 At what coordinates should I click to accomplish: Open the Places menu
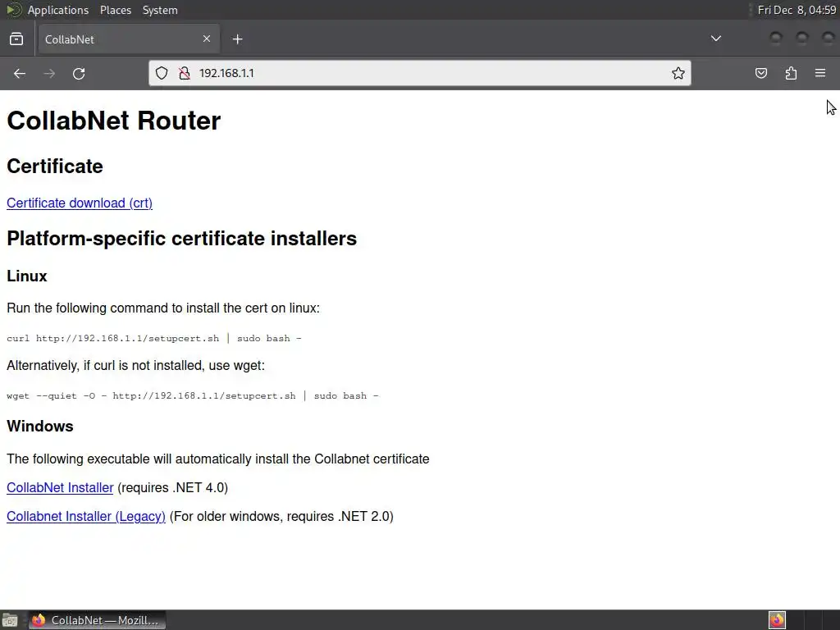115,10
